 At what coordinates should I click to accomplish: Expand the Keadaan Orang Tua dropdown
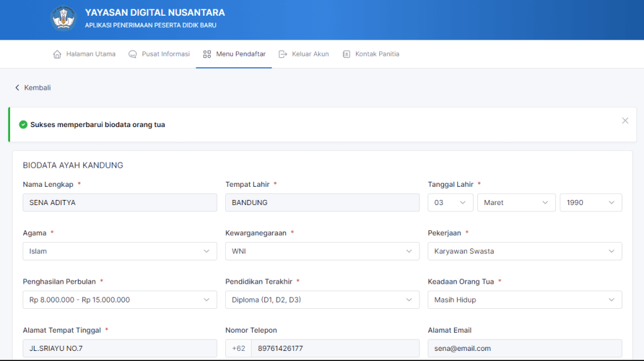pos(525,299)
